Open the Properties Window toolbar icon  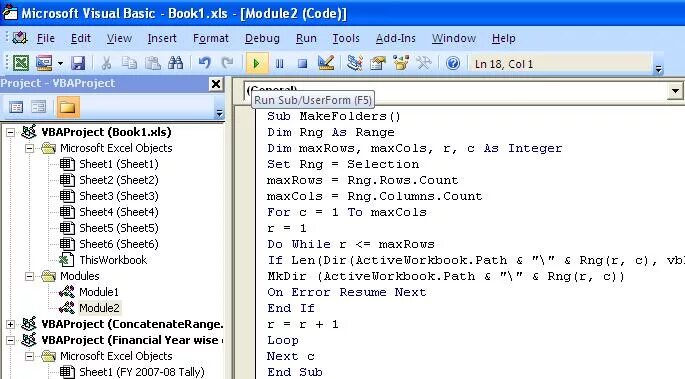click(x=377, y=63)
